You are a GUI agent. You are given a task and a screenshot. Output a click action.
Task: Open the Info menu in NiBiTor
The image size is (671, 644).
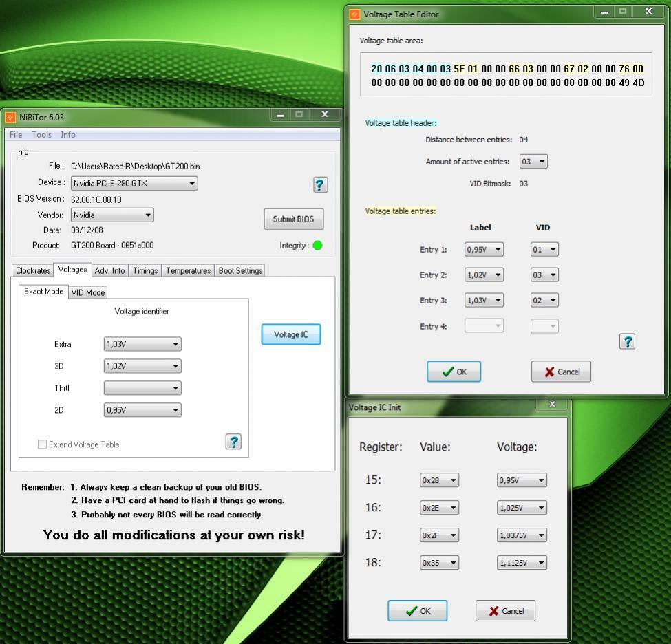[x=68, y=134]
